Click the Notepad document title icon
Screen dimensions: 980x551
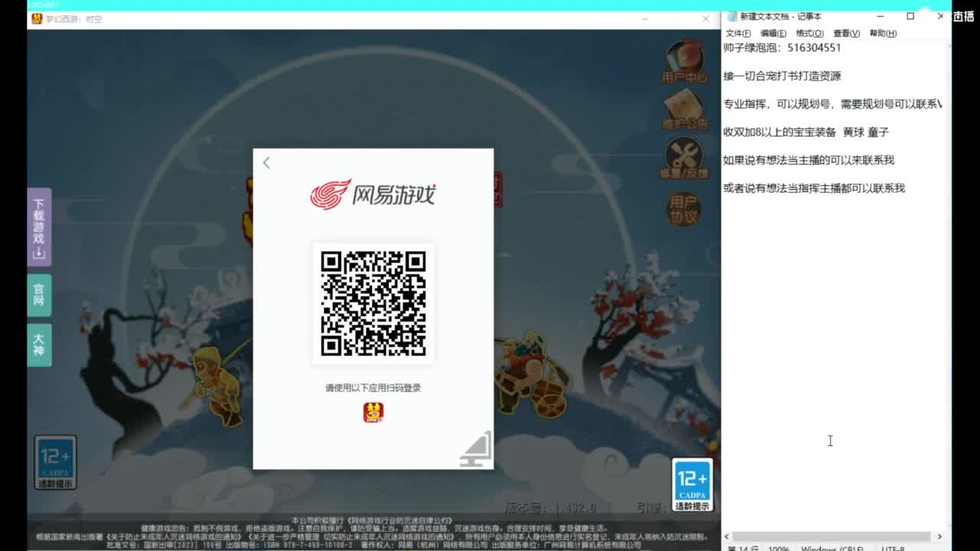pyautogui.click(x=732, y=16)
